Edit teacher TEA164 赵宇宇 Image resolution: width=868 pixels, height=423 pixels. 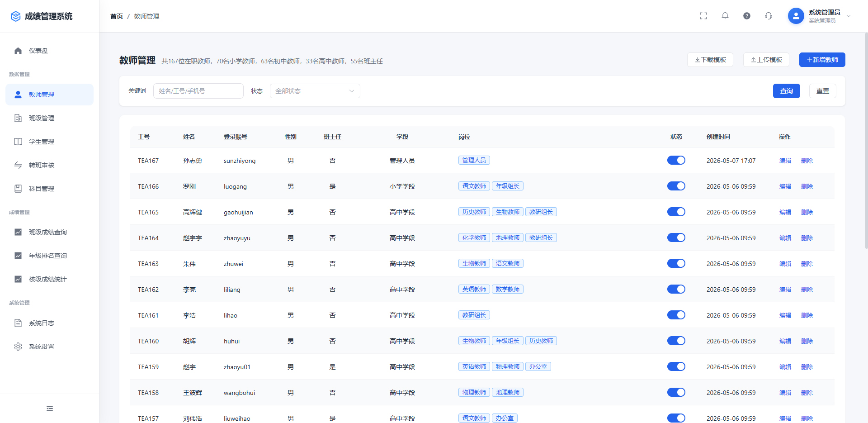[785, 238]
